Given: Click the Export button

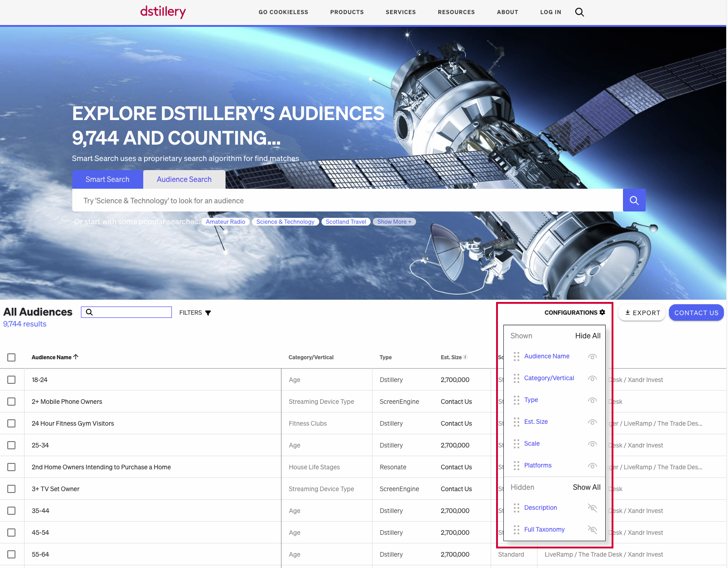Looking at the screenshot, I should coord(642,313).
